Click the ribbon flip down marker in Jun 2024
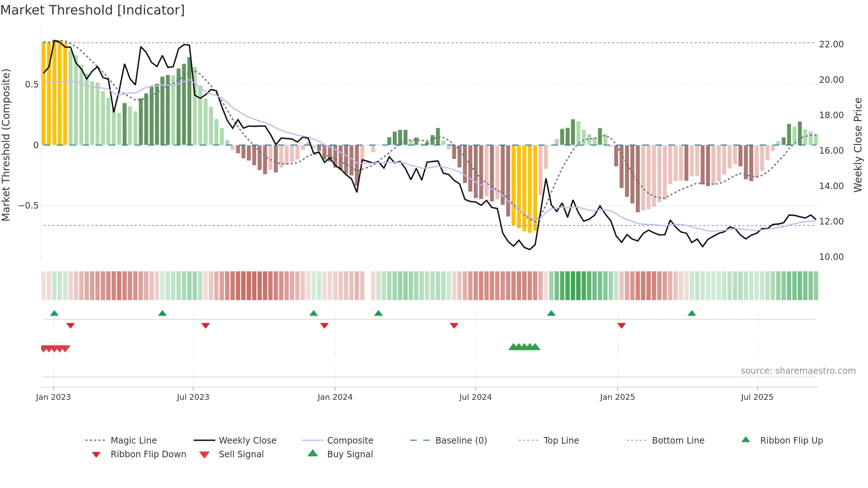 pos(454,326)
